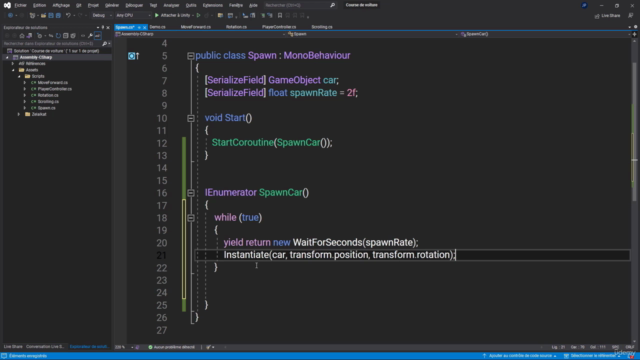
Task: Click the Open File folder icon
Action: [43, 16]
